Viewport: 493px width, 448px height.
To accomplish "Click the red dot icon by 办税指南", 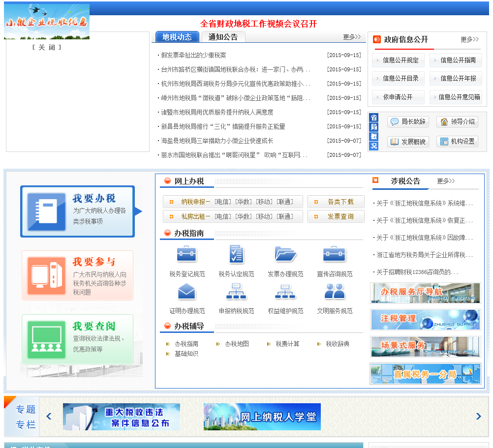I will click(x=168, y=233).
